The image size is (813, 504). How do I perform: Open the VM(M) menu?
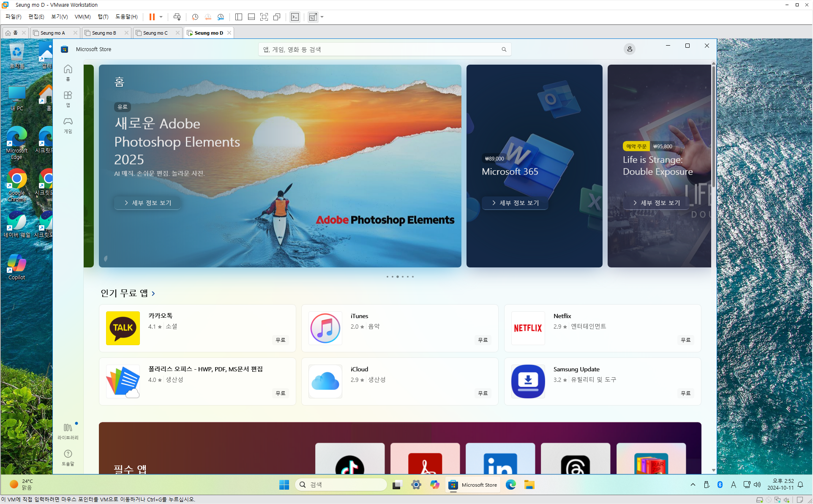82,17
